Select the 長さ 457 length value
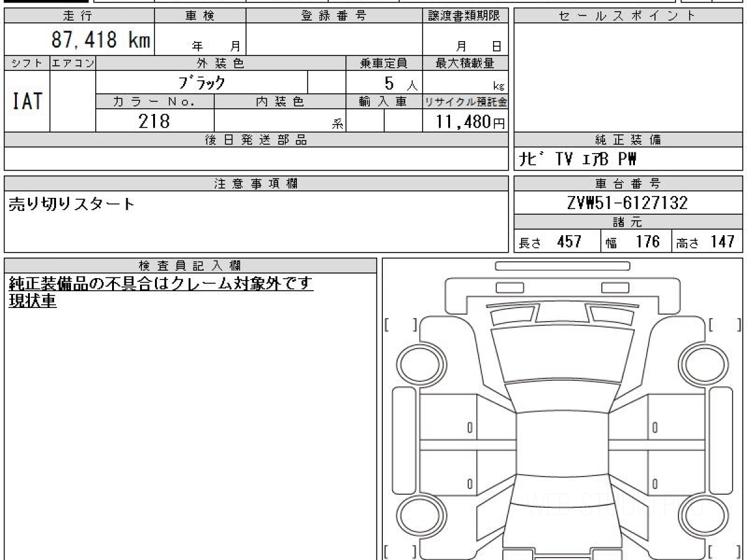747x560 pixels. pyautogui.click(x=550, y=241)
